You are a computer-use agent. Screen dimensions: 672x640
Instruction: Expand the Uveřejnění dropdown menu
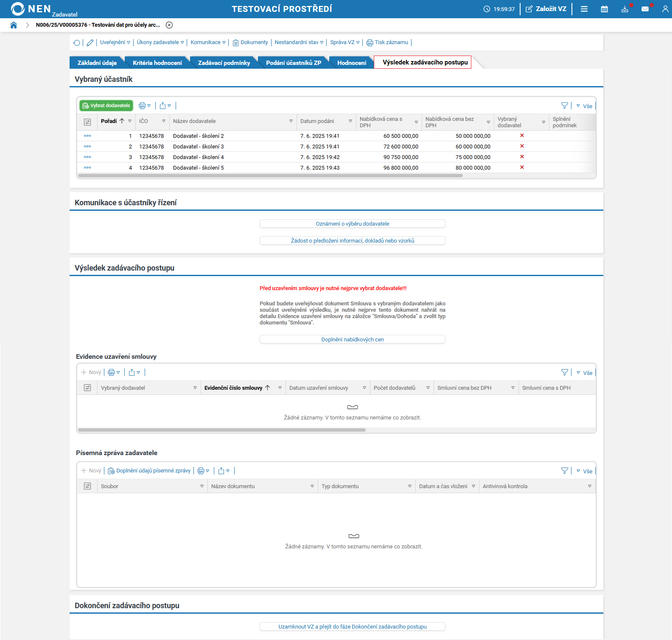[x=115, y=42]
